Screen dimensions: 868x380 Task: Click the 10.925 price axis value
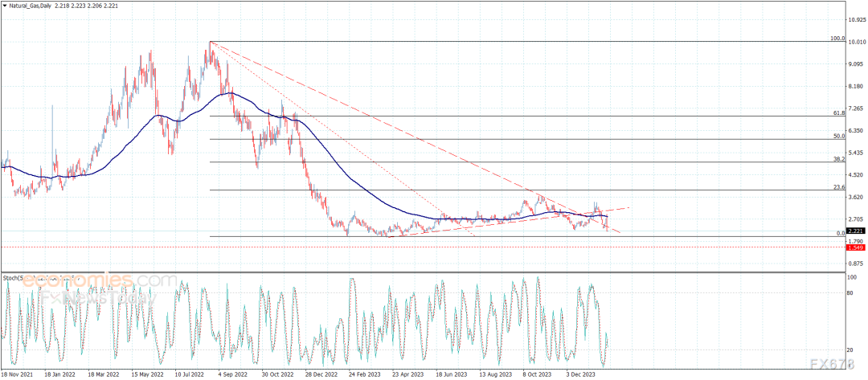(x=857, y=19)
